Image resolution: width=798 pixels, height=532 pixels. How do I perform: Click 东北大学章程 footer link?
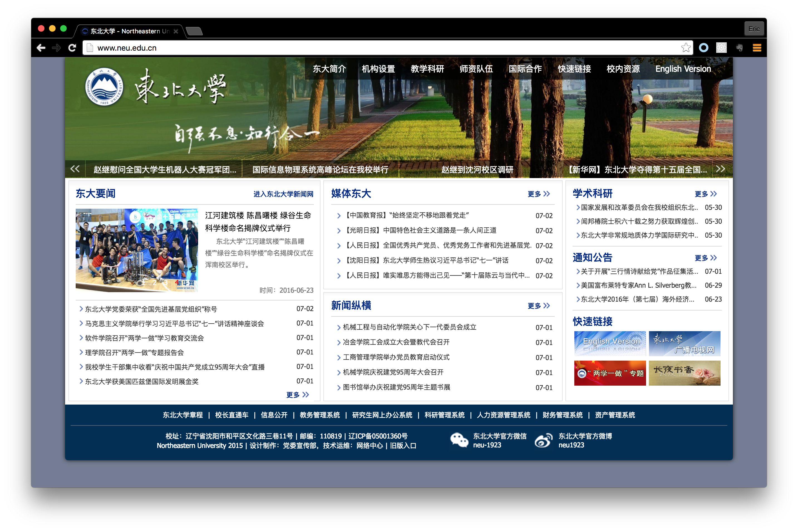[183, 415]
